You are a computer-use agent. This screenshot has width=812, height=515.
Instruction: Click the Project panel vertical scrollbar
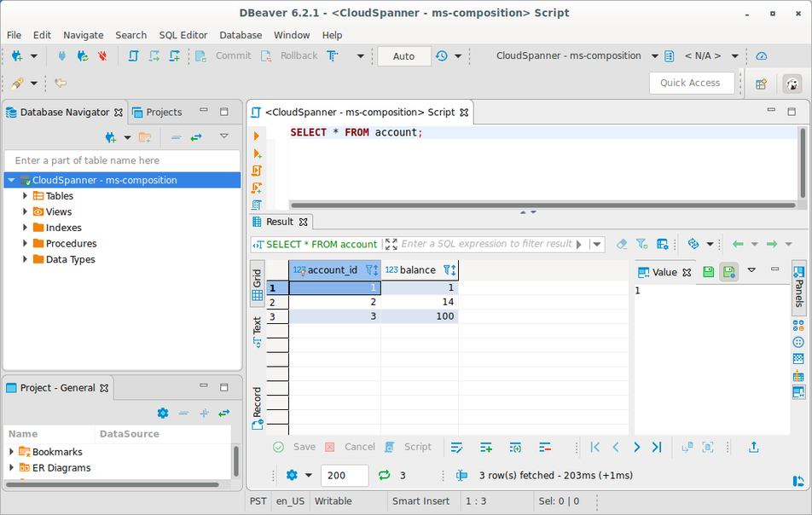click(x=236, y=461)
